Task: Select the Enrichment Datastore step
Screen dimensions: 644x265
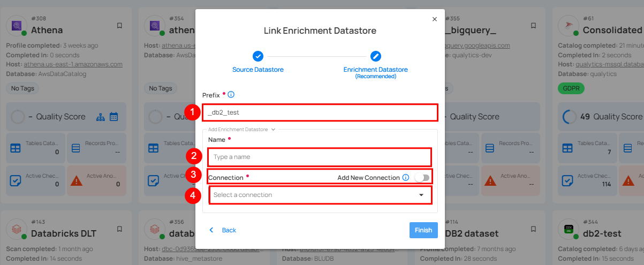Action: 375,56
